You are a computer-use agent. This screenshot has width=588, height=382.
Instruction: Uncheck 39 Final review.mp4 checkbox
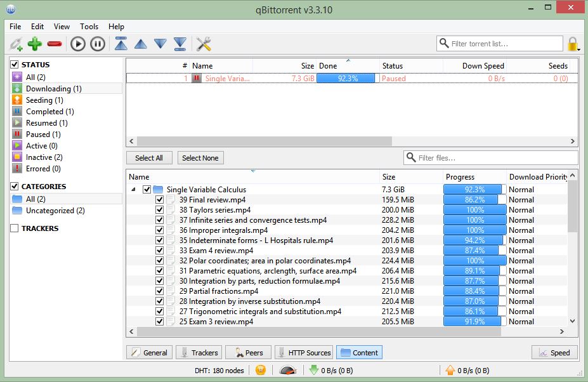point(159,200)
